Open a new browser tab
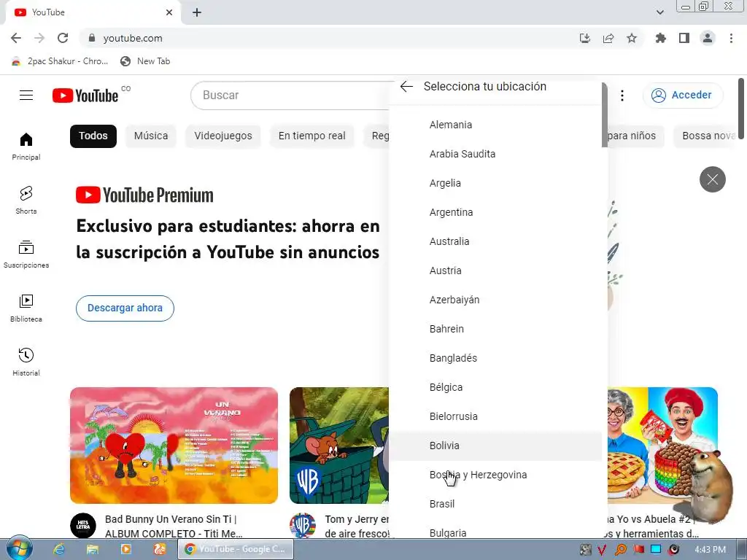Screen dimensions: 747x560 (197, 12)
